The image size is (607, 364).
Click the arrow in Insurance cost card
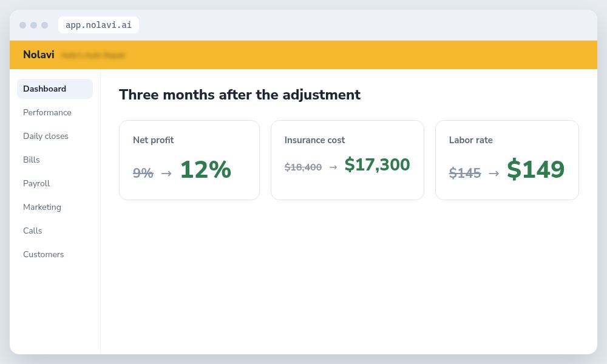pos(333,167)
